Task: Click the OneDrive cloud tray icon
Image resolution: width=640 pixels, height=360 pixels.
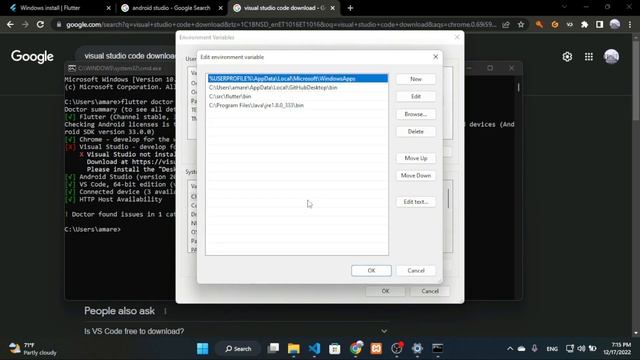Action: [522, 349]
